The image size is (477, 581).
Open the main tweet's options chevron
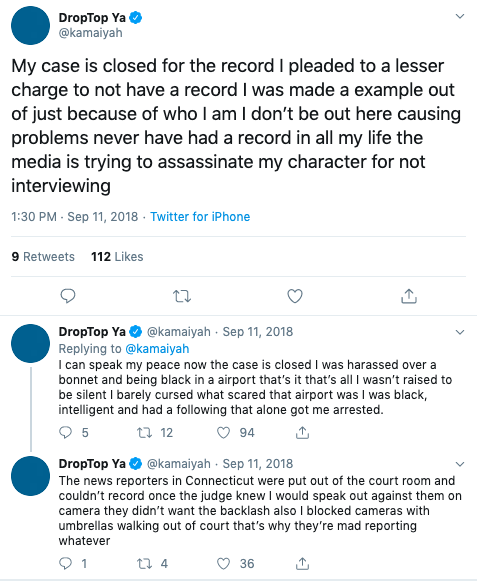460,16
